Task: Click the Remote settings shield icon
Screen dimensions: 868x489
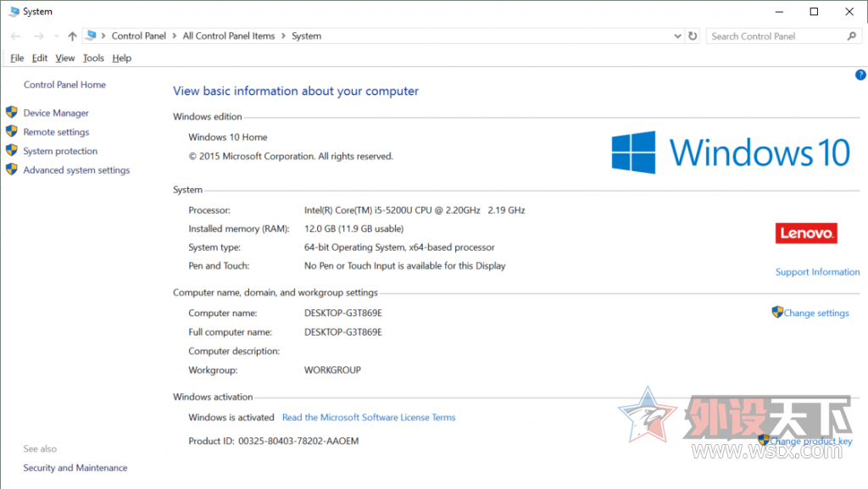Action: tap(12, 131)
